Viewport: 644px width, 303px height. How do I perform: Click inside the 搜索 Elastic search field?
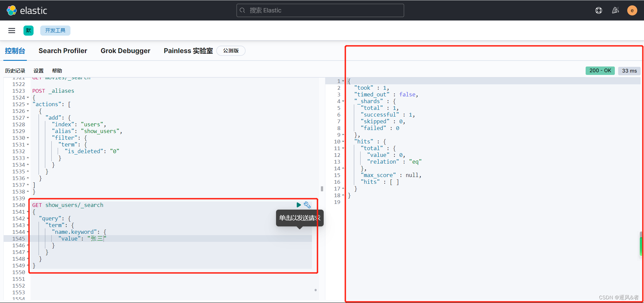pos(319,10)
